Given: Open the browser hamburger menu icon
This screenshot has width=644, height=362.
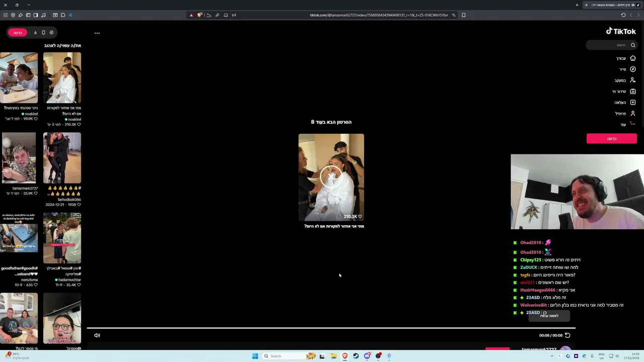Looking at the screenshot, I should click(6, 15).
